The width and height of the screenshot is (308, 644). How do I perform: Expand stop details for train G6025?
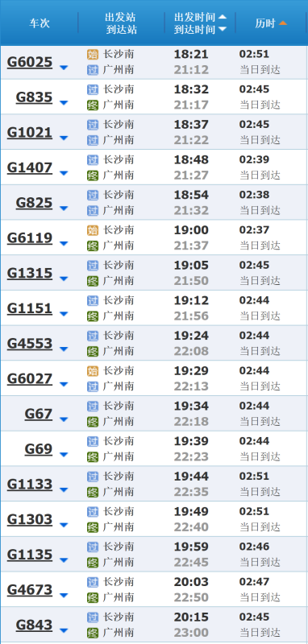point(64,68)
